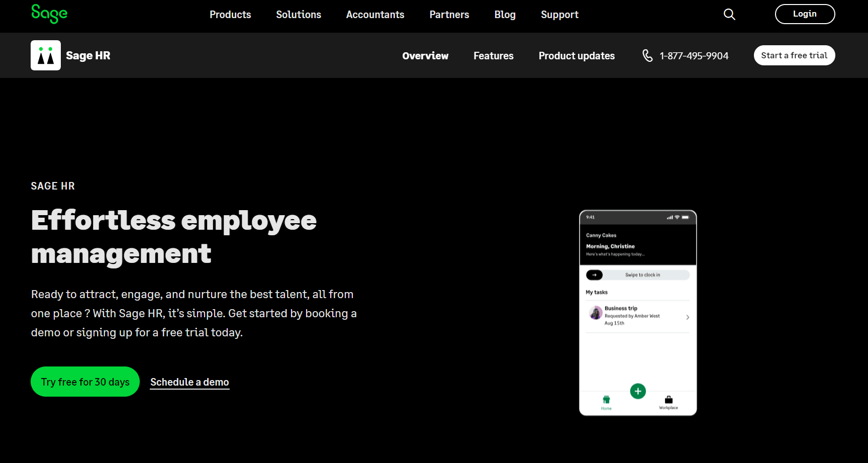
Task: Click the Aug 15th date text
Action: click(614, 323)
